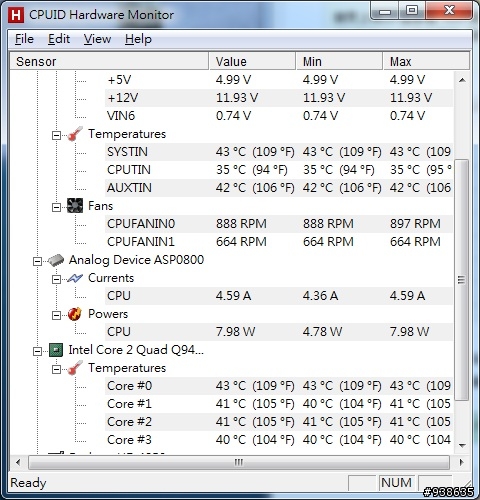The image size is (480, 500).
Task: Click the vertical scrollbar up arrow
Action: point(462,80)
